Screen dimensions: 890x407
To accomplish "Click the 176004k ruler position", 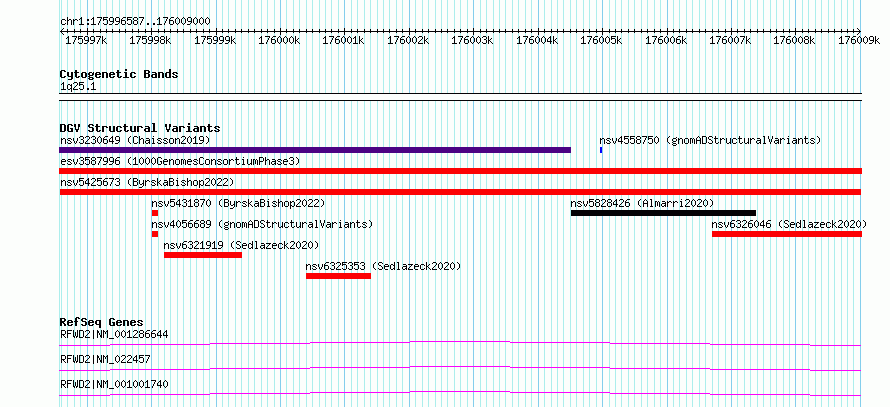I will click(x=536, y=40).
